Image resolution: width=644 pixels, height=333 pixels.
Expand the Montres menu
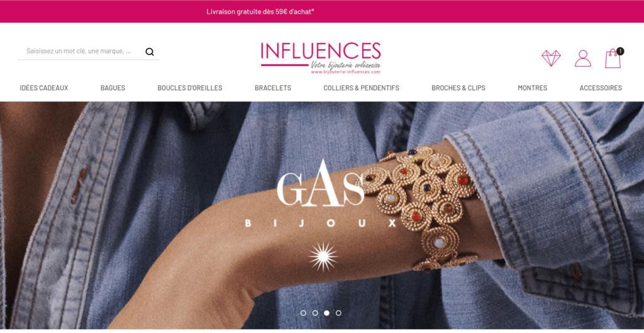(532, 88)
